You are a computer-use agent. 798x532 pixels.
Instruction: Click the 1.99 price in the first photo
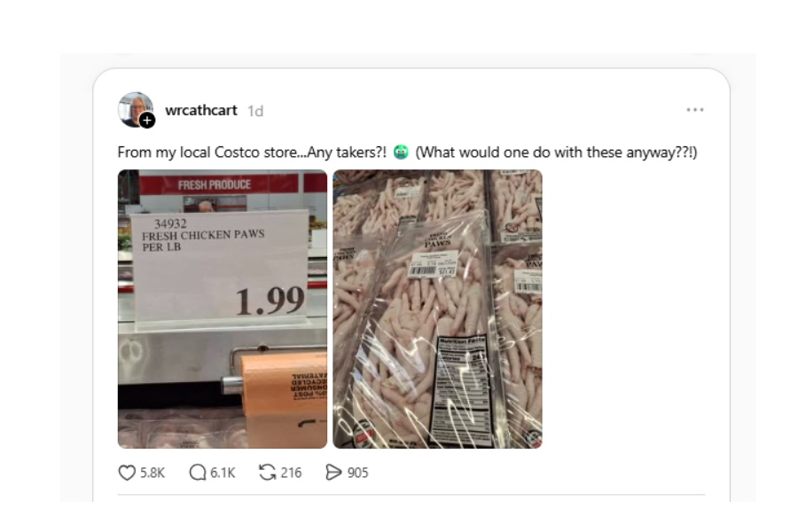tap(270, 301)
